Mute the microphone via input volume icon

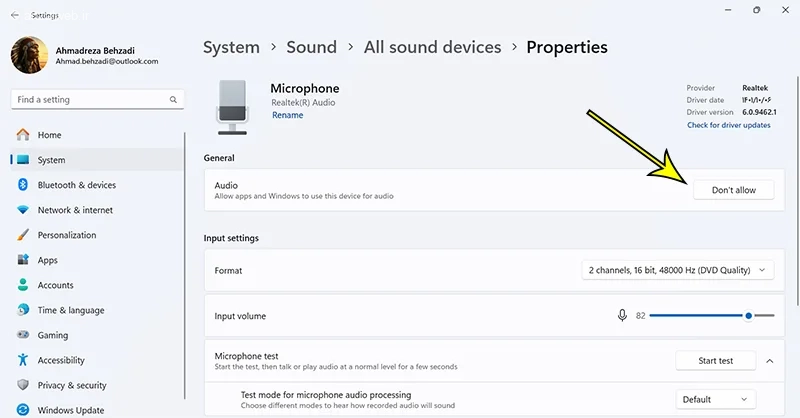point(622,316)
